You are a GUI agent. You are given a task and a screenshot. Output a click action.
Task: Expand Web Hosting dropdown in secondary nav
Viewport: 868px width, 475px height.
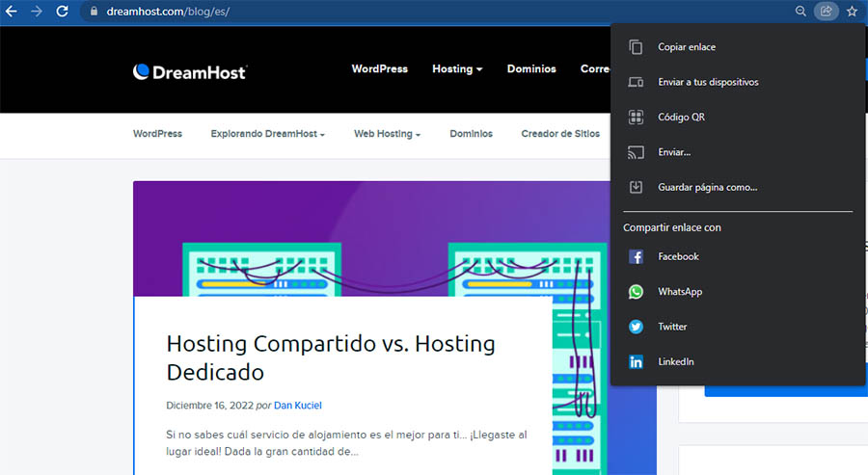(387, 134)
